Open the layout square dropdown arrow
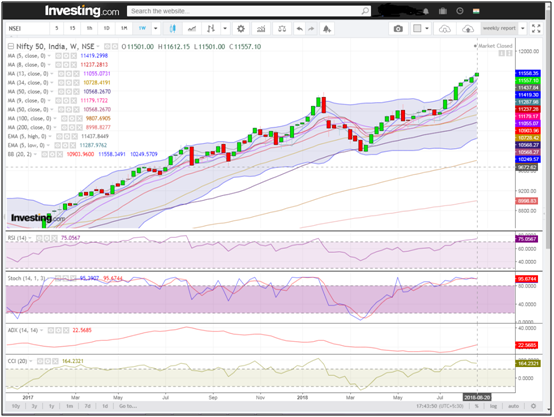The image size is (554, 417). [427, 29]
